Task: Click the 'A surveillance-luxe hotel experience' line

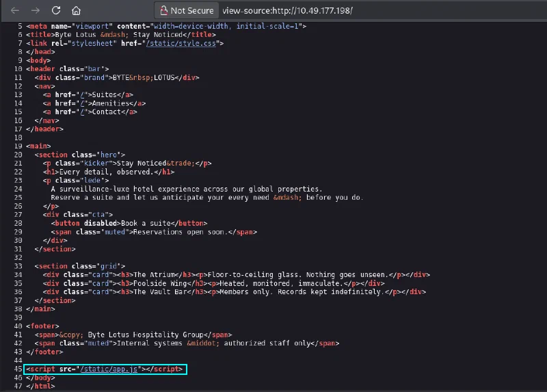Action: click(187, 189)
